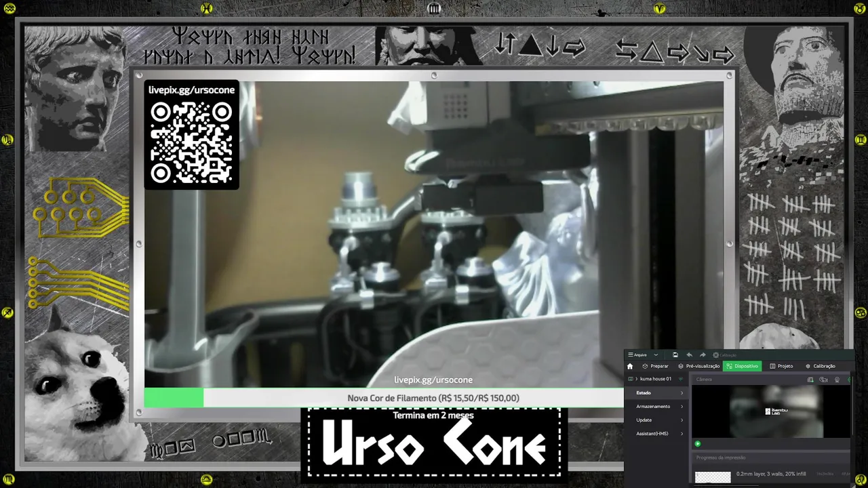This screenshot has width=868, height=488.
Task: Select the Dispositivo tab
Action: tap(742, 366)
